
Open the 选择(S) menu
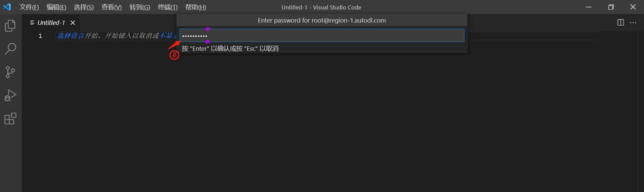[x=84, y=7]
